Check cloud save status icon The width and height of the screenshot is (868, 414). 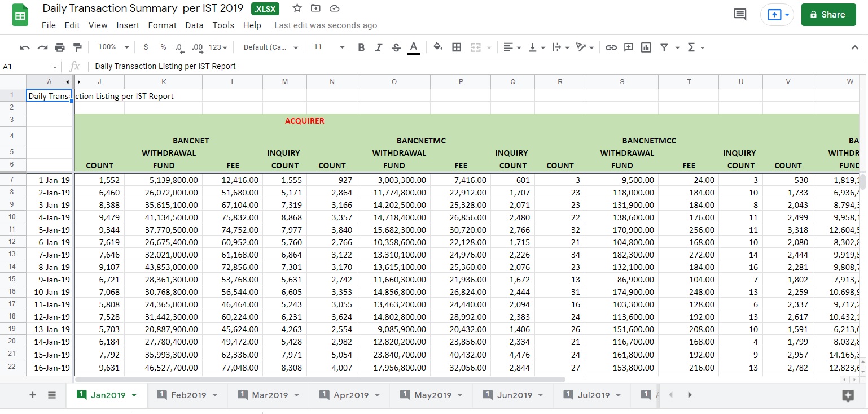click(334, 8)
